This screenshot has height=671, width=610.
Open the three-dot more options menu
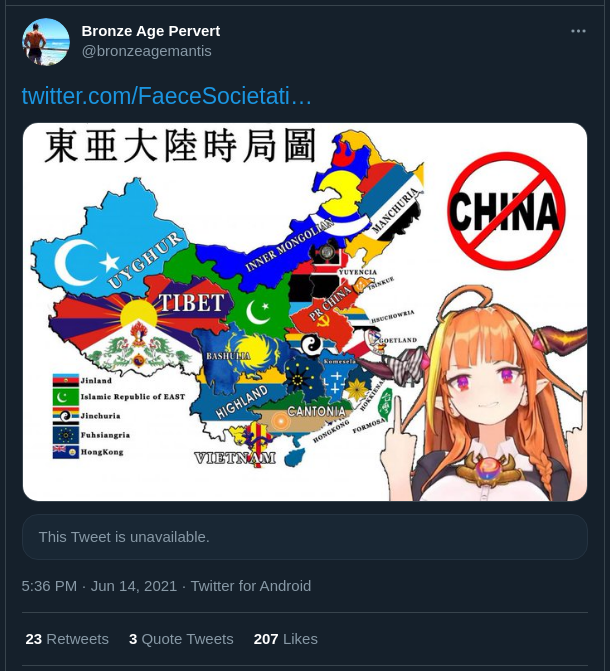578,31
